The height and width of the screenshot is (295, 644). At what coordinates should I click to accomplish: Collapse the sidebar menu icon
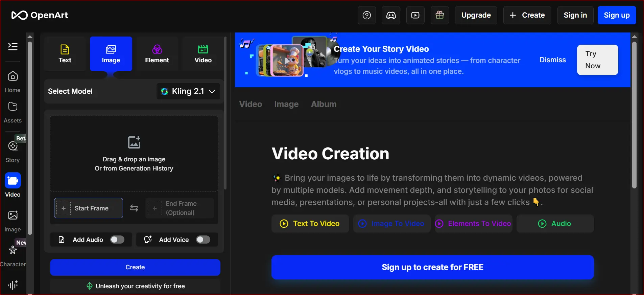pyautogui.click(x=13, y=46)
